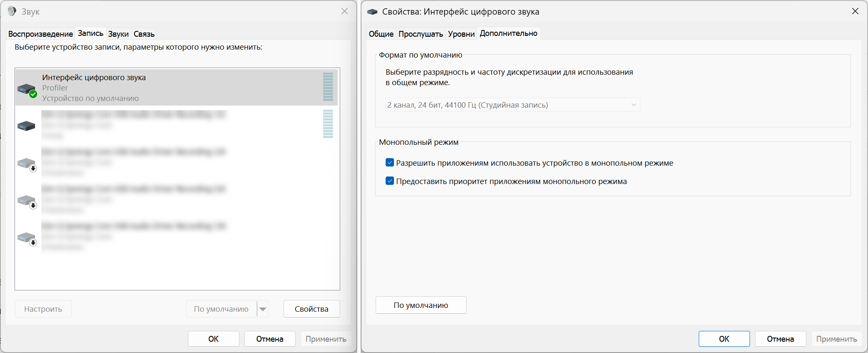This screenshot has width=868, height=353.
Task: Toggle exclusive mode priority checkbox
Action: click(x=390, y=181)
